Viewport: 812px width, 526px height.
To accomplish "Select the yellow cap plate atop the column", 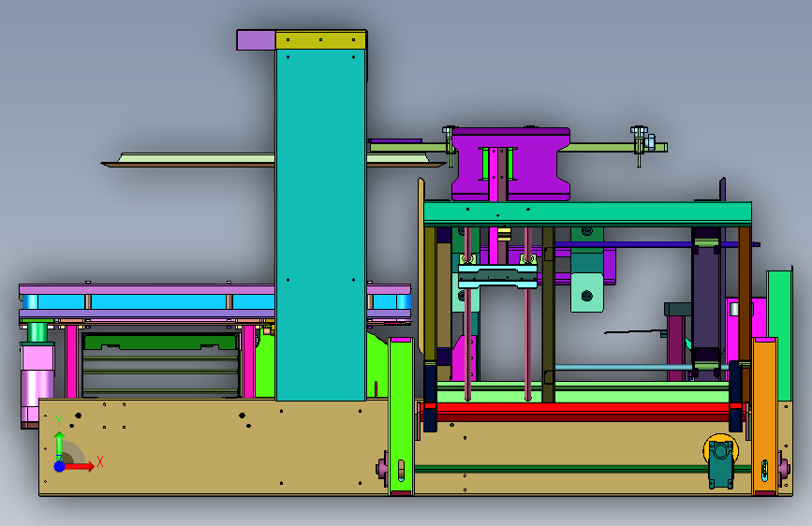I will click(320, 40).
